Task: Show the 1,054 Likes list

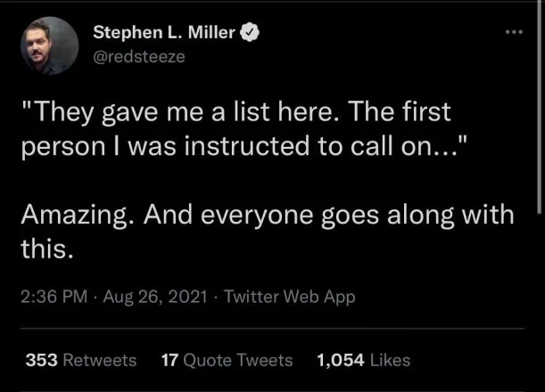Action: coord(364,360)
